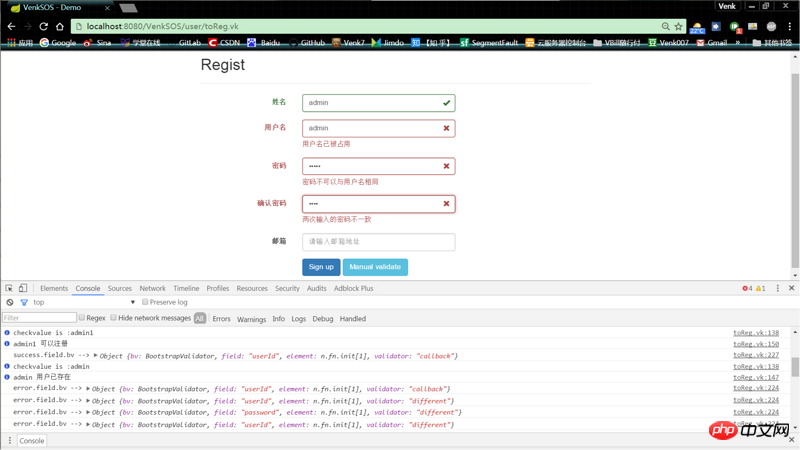
Task: Reload the page with the refresh icon
Action: (x=43, y=26)
